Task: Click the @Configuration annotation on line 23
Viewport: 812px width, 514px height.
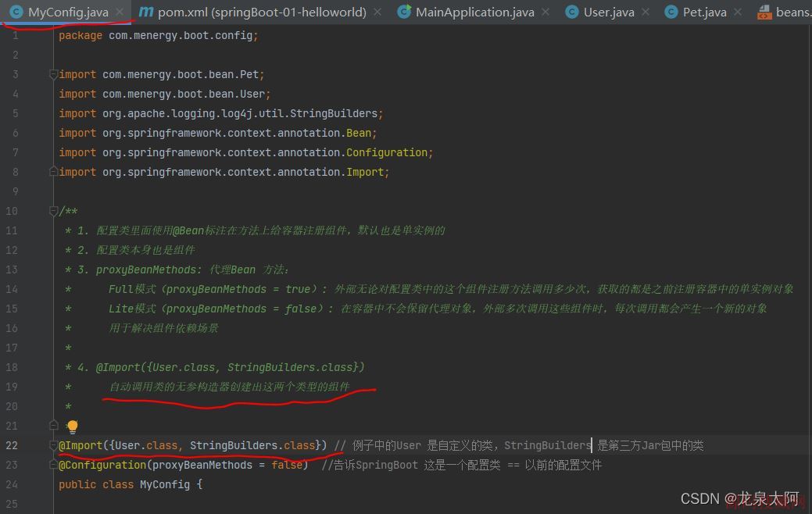Action: (x=102, y=466)
